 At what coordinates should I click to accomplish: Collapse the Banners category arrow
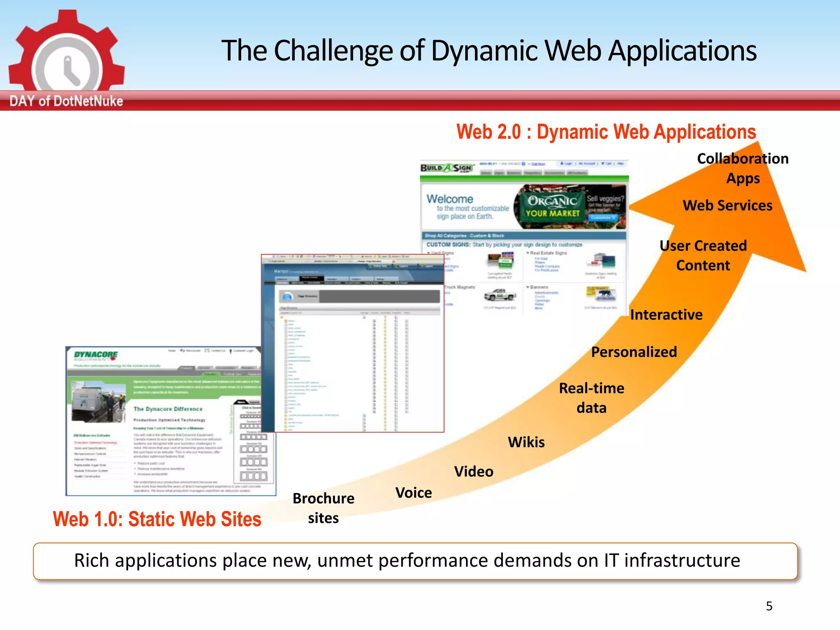click(528, 287)
